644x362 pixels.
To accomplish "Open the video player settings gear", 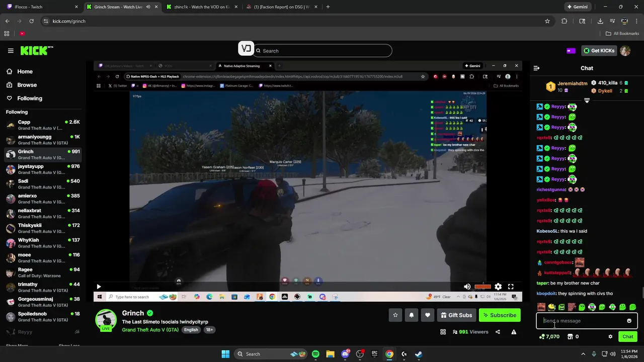I will 498,287.
